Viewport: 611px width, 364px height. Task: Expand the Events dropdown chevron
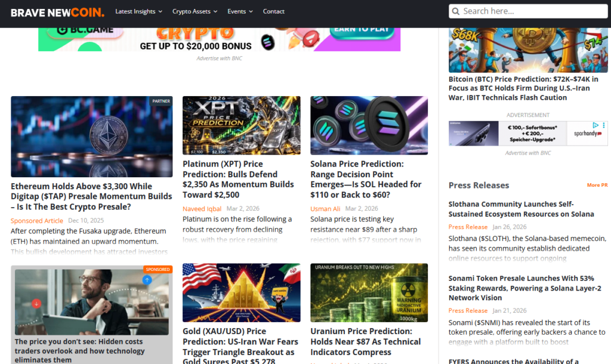(252, 11)
